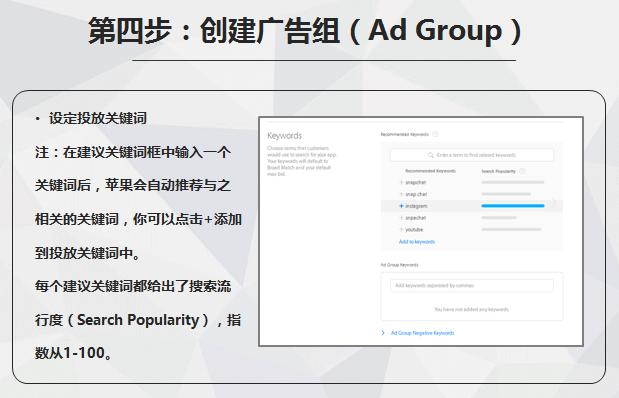Click the 'Enter a term to find related keywords' field
Screen dimensions: 619x398
pos(472,155)
